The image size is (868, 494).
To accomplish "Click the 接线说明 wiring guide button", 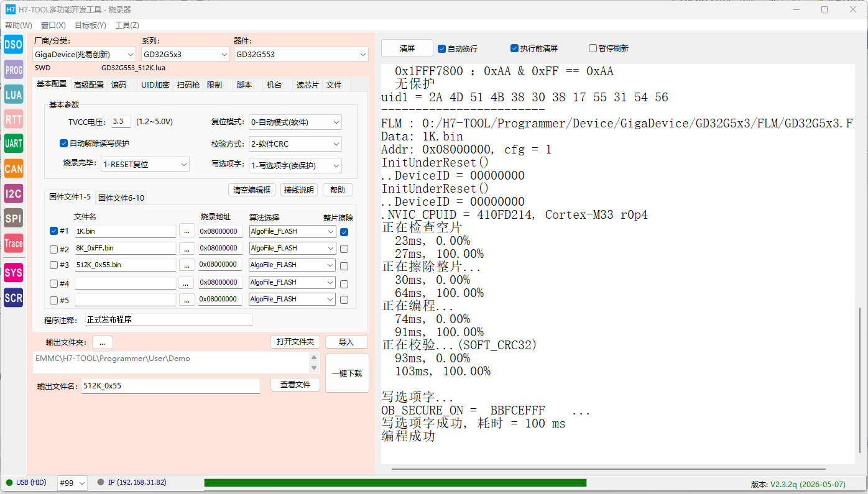I will [299, 190].
